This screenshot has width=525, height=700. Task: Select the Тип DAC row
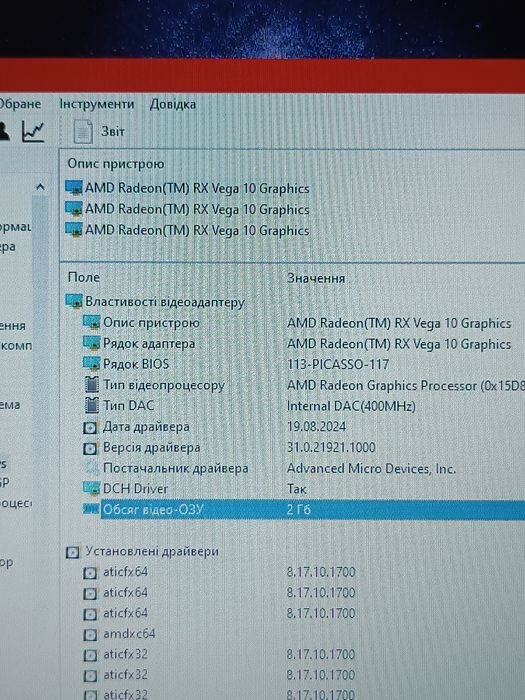tap(250, 406)
